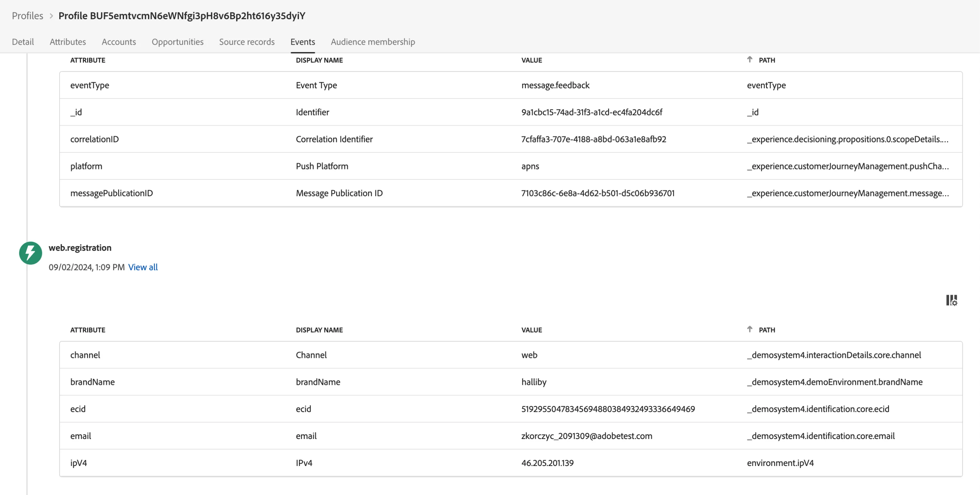The width and height of the screenshot is (980, 495).
Task: Click the breadcrumb chevron after Profiles
Action: point(51,16)
